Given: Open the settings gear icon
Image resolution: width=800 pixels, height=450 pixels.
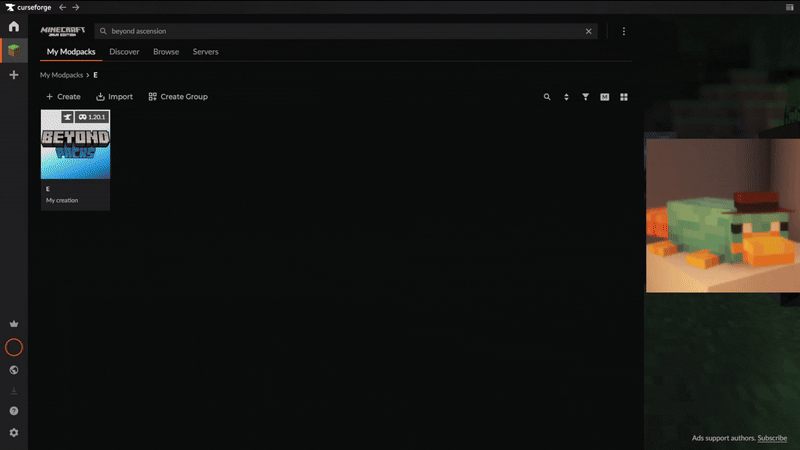Looking at the screenshot, I should [14, 432].
